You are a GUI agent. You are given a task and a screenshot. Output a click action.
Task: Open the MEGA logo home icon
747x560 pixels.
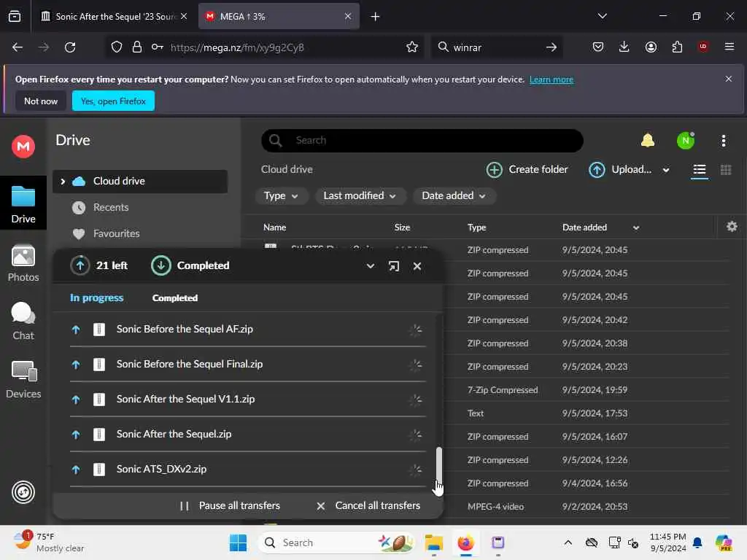[23, 146]
